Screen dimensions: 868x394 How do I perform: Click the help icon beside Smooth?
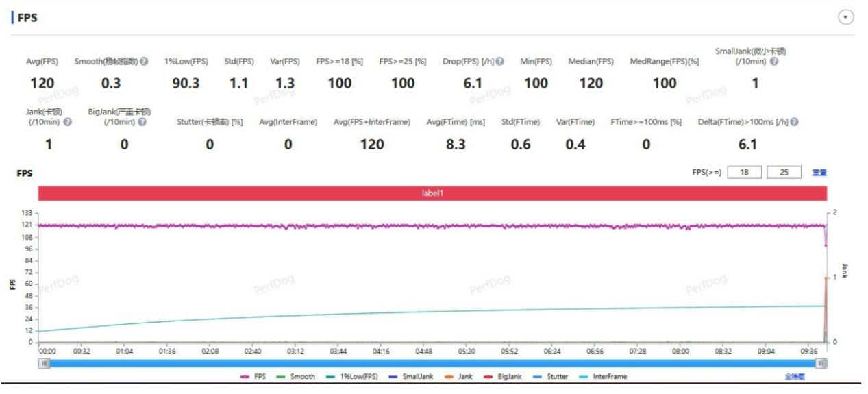click(x=145, y=62)
